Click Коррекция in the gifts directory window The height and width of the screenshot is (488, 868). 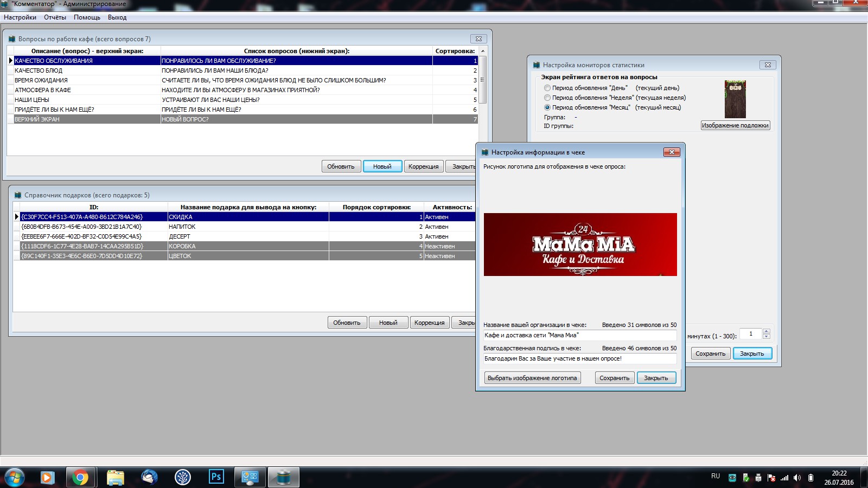coord(430,323)
